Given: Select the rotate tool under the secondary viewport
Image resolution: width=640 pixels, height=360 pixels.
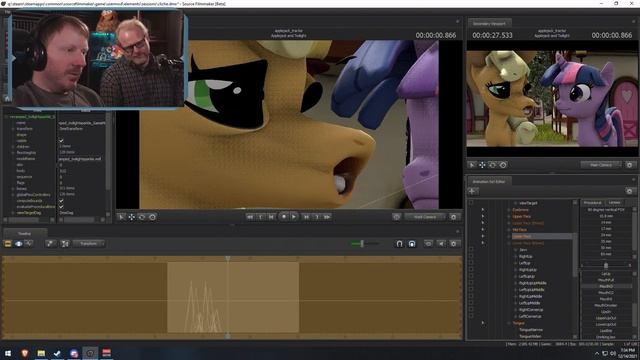Looking at the screenshot, I should (492, 165).
